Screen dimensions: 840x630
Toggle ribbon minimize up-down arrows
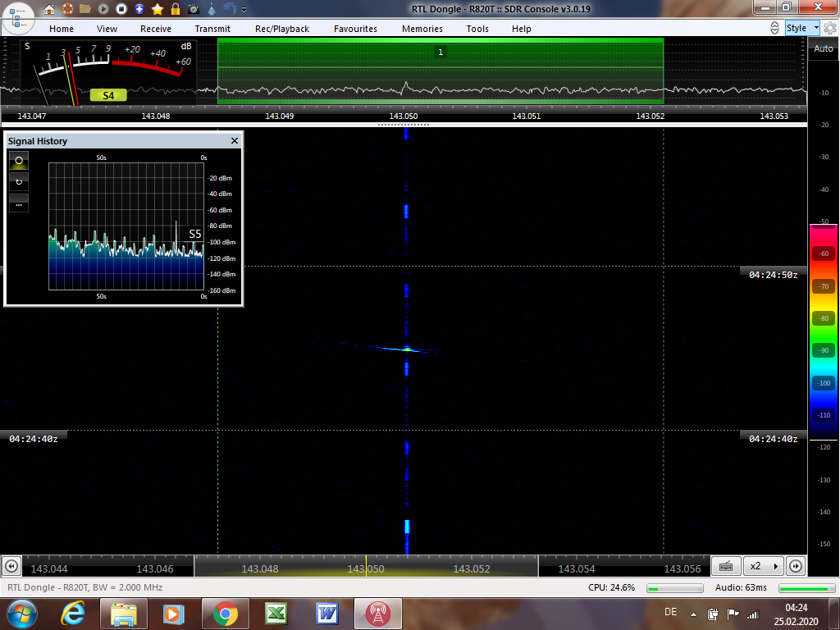pos(774,28)
